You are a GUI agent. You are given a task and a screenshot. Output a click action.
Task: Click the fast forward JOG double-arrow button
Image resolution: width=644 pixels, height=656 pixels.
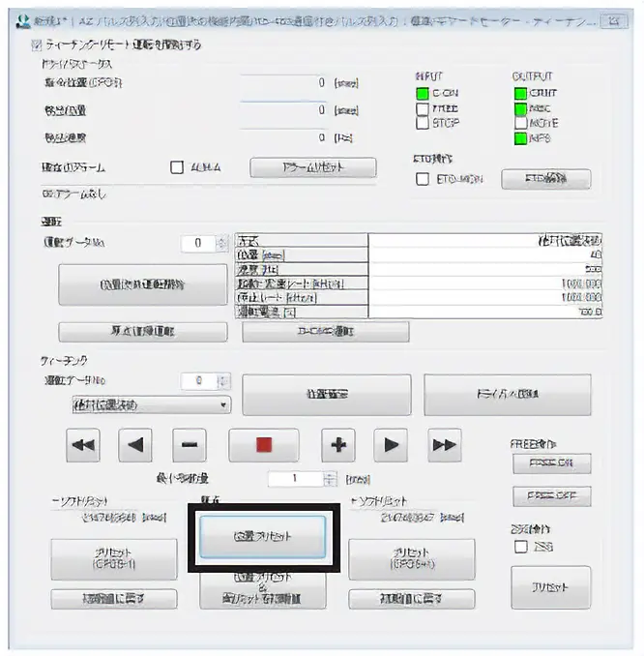pos(445,445)
